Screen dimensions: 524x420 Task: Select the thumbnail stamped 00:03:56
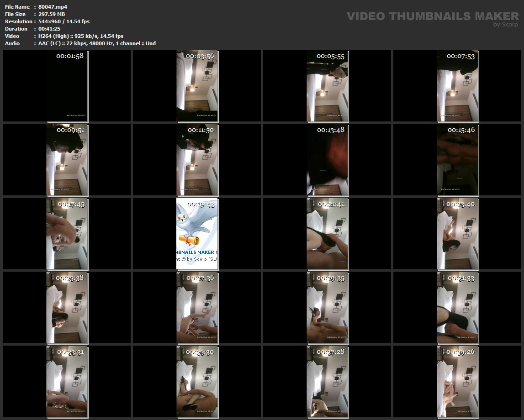(x=197, y=86)
